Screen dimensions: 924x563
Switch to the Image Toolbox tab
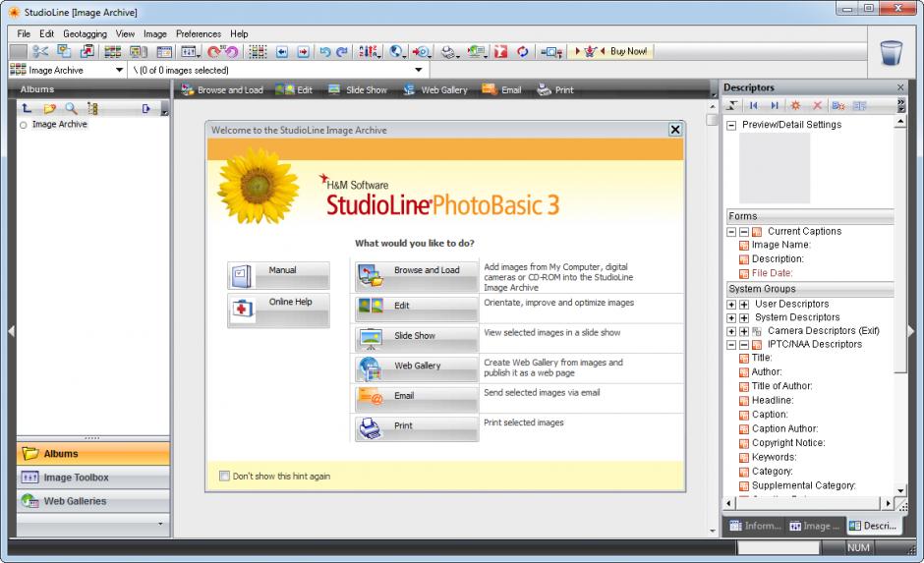point(93,478)
